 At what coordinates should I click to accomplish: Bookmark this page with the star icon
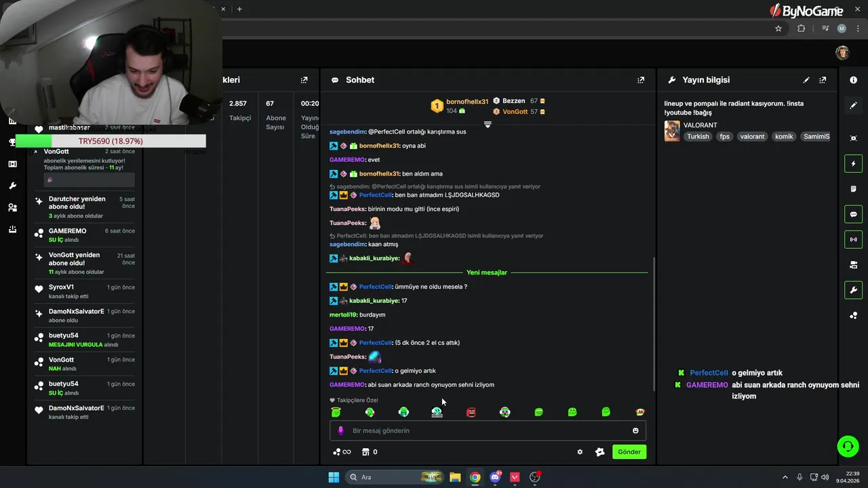click(x=778, y=28)
